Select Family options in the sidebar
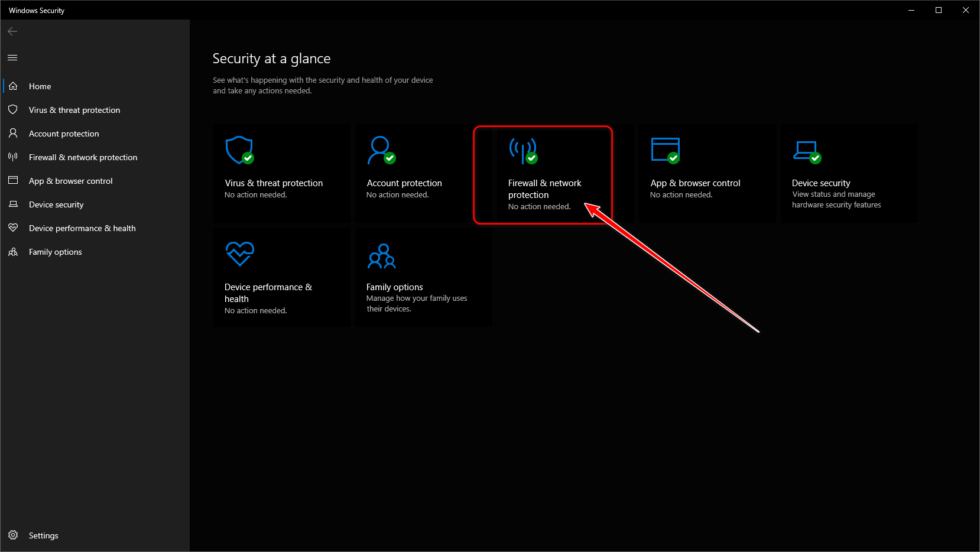This screenshot has width=980, height=552. coord(56,252)
